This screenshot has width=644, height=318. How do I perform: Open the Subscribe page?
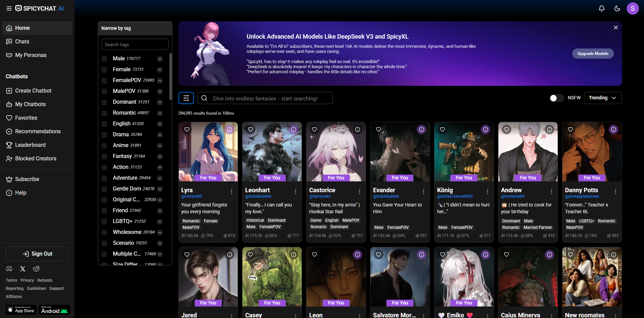pyautogui.click(x=37, y=179)
